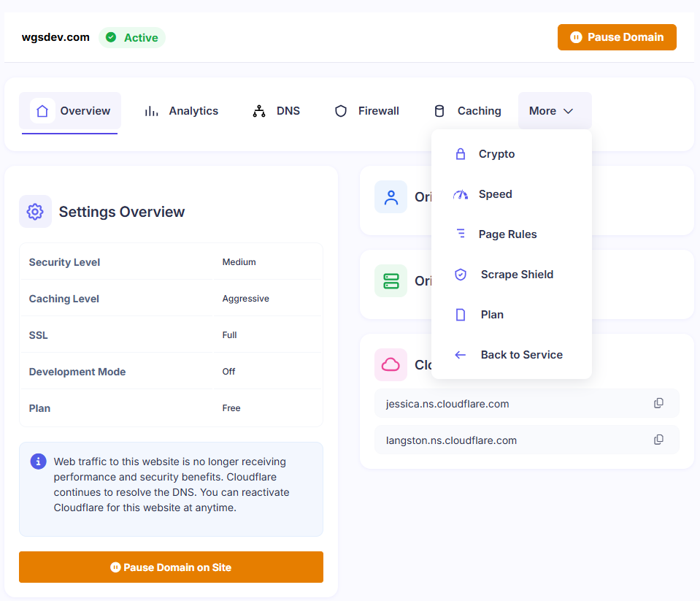Select Speed from the More menu
700x601 pixels.
[512, 194]
